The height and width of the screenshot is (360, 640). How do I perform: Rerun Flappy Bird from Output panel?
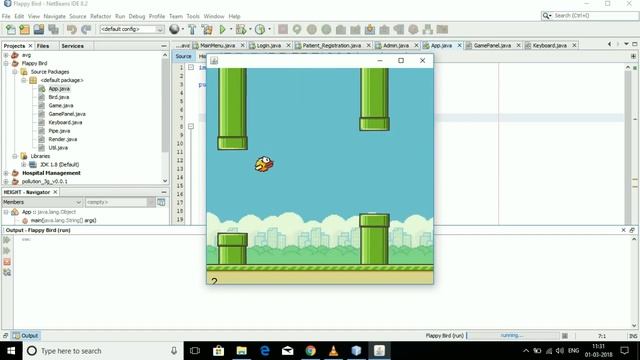(7, 240)
